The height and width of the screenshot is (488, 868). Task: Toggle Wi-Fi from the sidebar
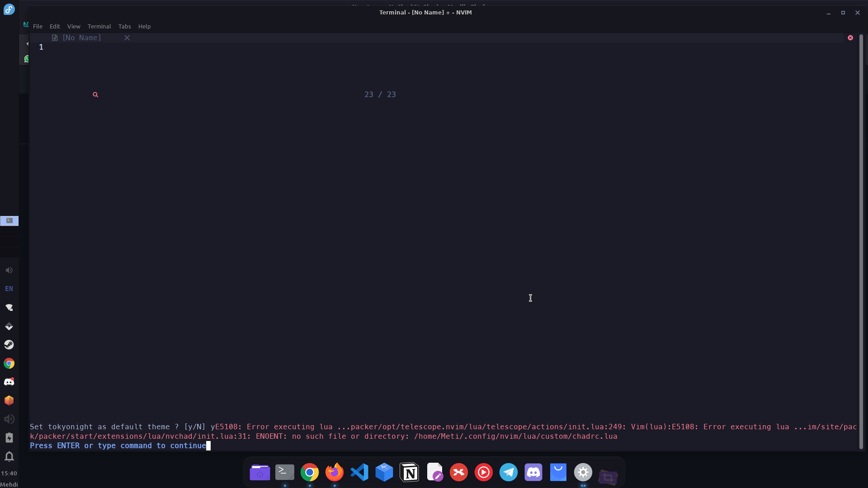pyautogui.click(x=9, y=307)
